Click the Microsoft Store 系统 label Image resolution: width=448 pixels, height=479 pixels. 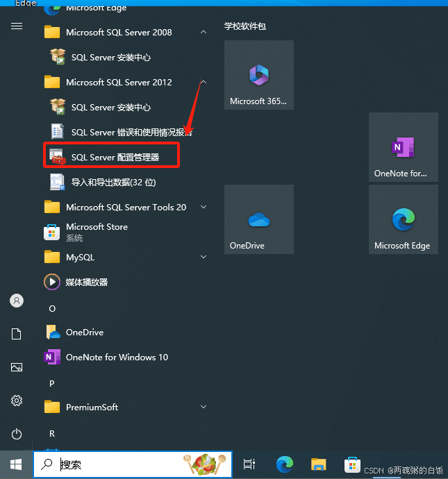(97, 232)
